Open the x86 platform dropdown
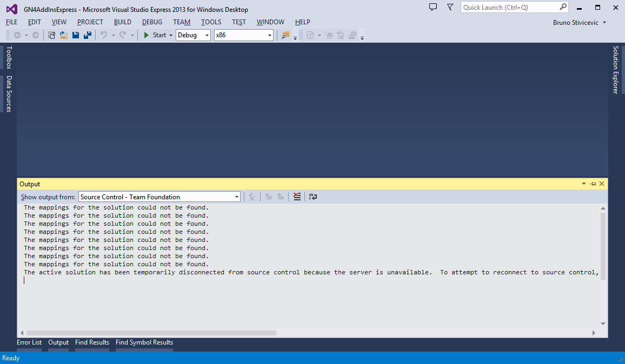The image size is (625, 364). [x=243, y=35]
